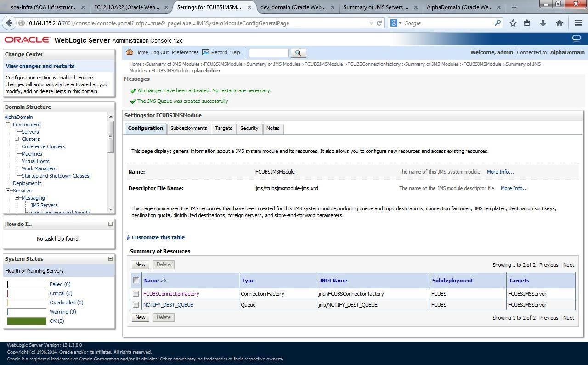Check the box for NOTIFY_DEST_QUEUE row

pyautogui.click(x=136, y=305)
